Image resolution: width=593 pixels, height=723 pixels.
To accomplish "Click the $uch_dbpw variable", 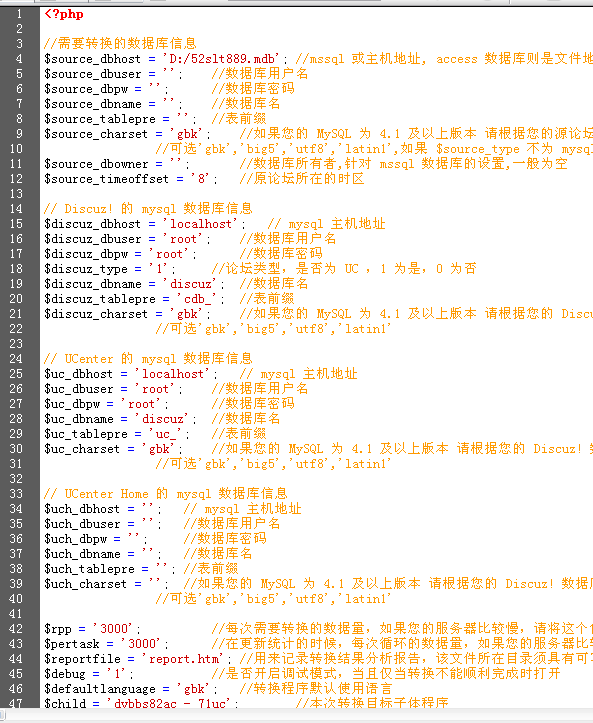I will click(75, 539).
